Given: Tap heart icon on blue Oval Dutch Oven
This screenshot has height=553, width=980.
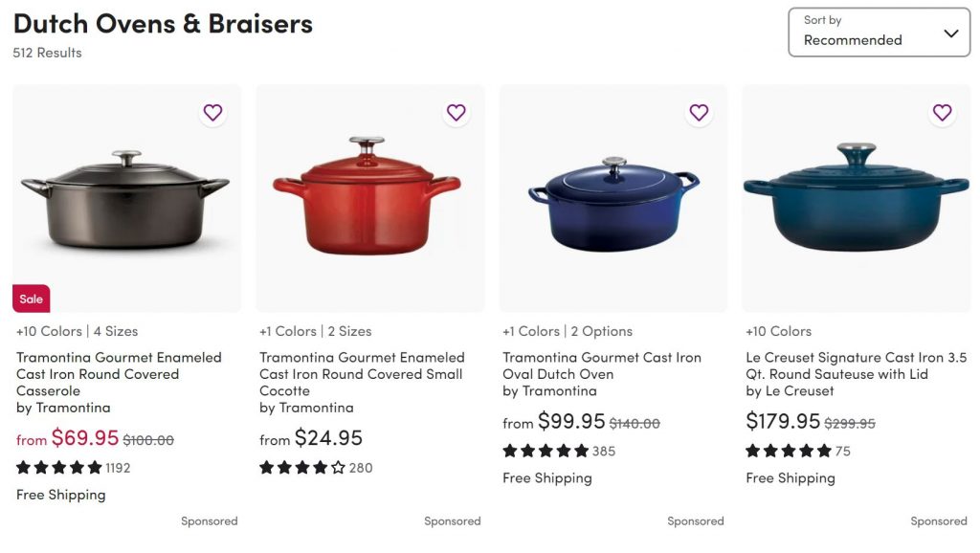Looking at the screenshot, I should (x=699, y=113).
